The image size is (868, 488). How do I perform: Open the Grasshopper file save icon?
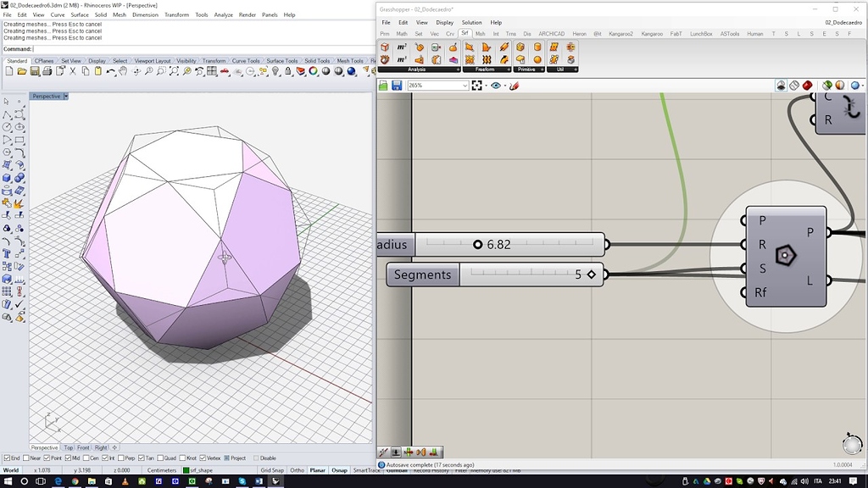pos(398,85)
